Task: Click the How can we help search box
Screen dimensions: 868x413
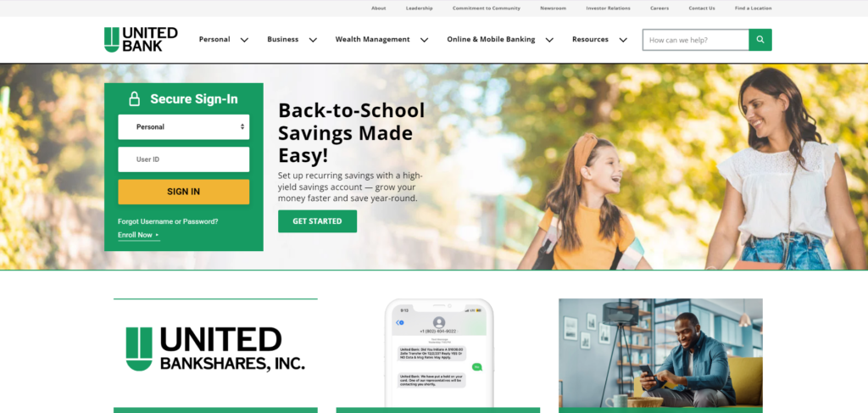Action: [x=695, y=40]
